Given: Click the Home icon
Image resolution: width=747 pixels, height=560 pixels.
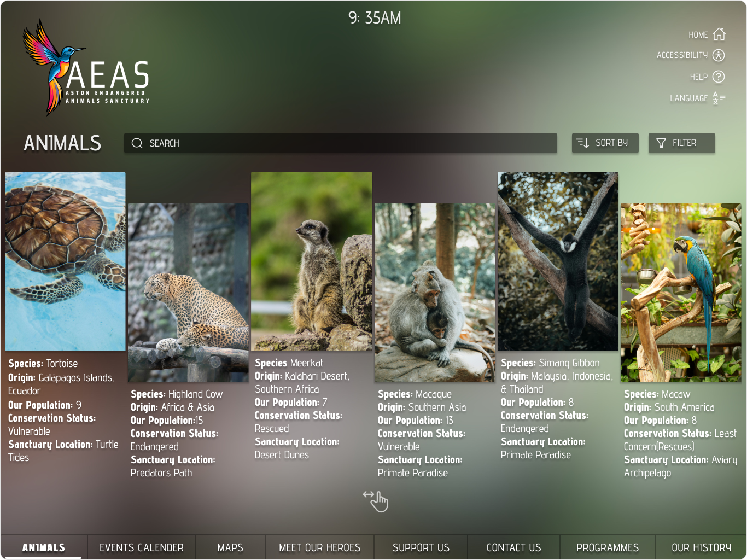Looking at the screenshot, I should coord(718,34).
